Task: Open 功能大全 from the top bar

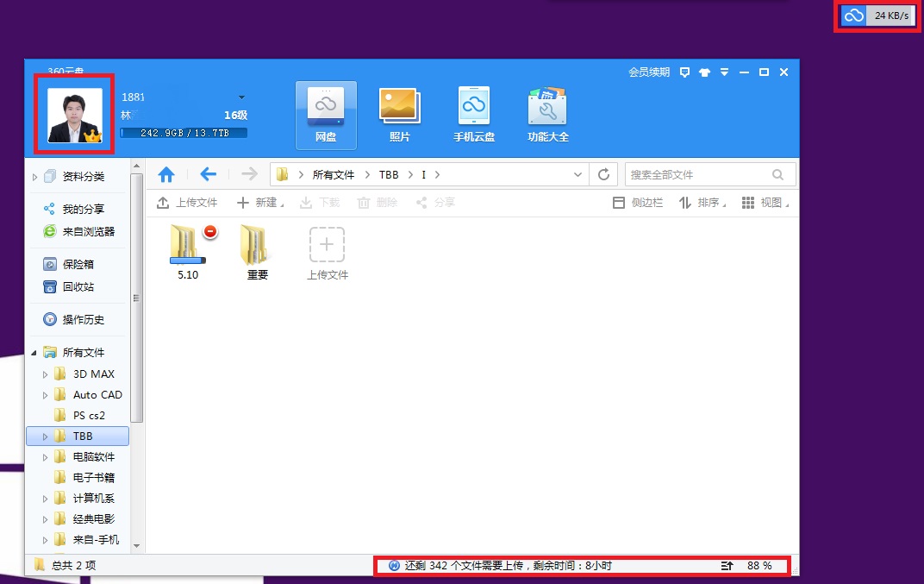Action: coord(547,112)
